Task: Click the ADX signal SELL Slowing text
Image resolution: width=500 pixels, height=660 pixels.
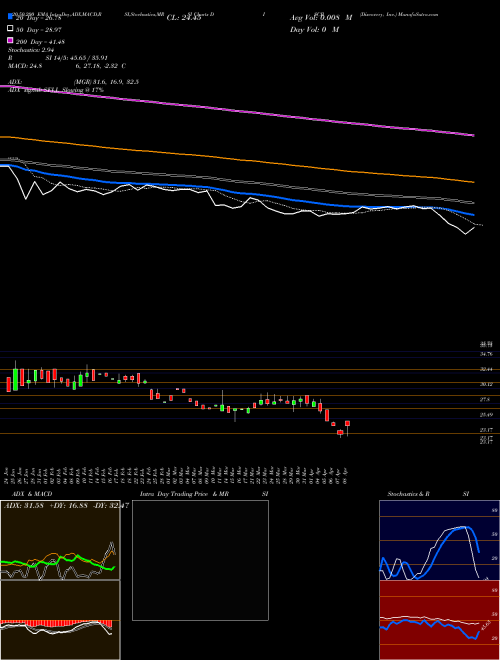Action: pyautogui.click(x=56, y=90)
